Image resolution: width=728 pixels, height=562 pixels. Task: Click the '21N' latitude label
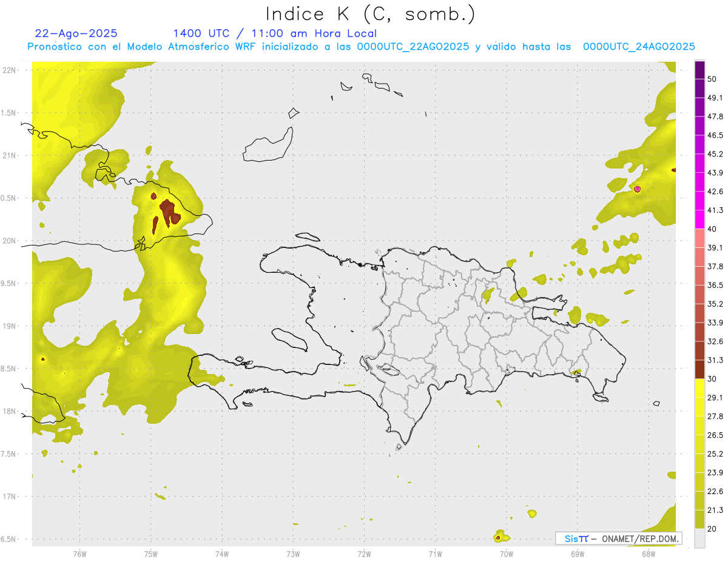click(x=9, y=156)
